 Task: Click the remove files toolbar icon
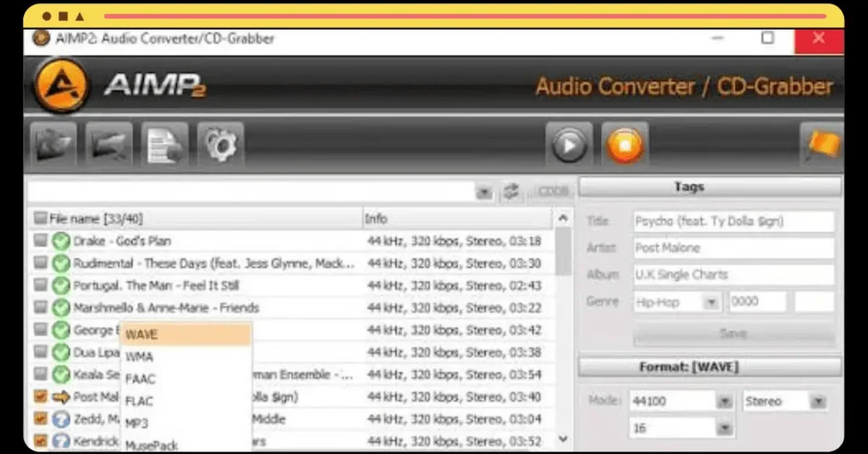click(x=109, y=146)
